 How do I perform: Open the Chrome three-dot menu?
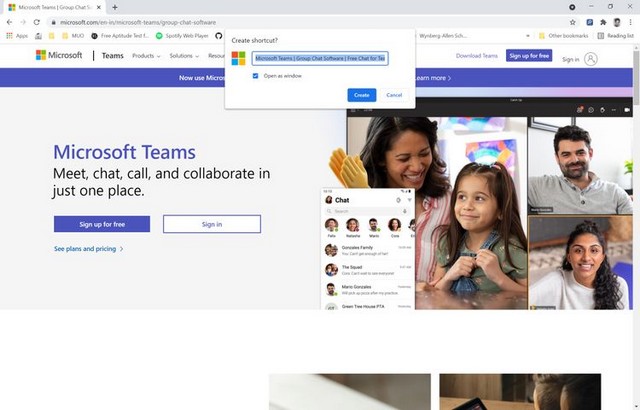[631, 22]
